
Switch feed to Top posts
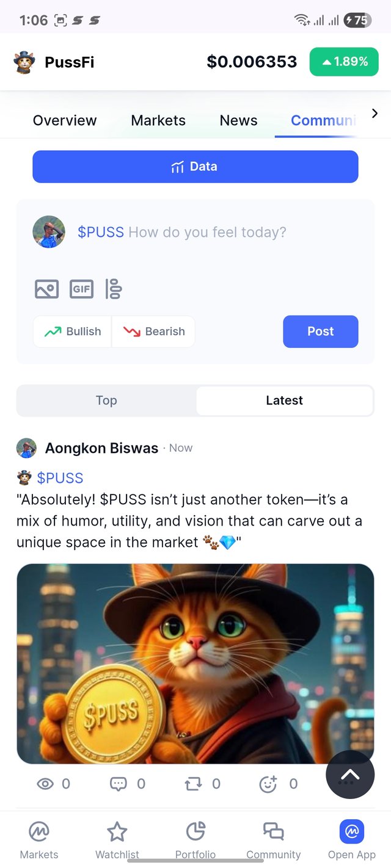point(106,400)
